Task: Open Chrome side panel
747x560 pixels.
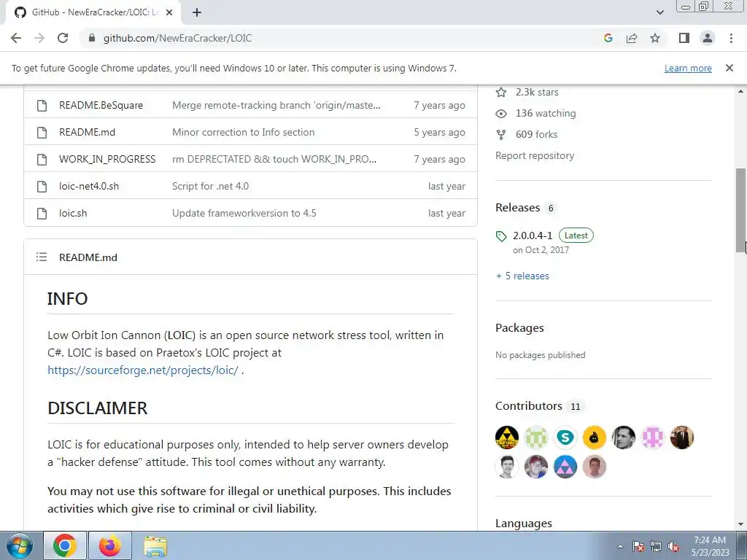Action: [684, 38]
